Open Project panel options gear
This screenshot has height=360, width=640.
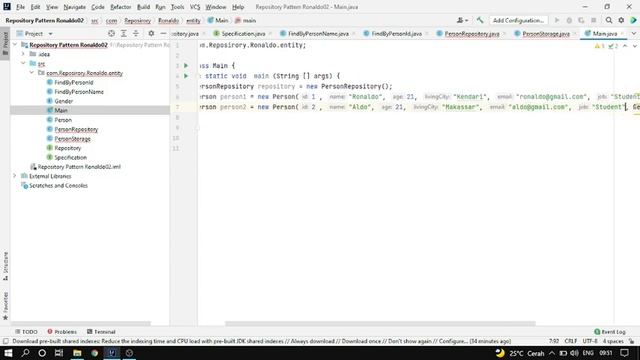151,33
